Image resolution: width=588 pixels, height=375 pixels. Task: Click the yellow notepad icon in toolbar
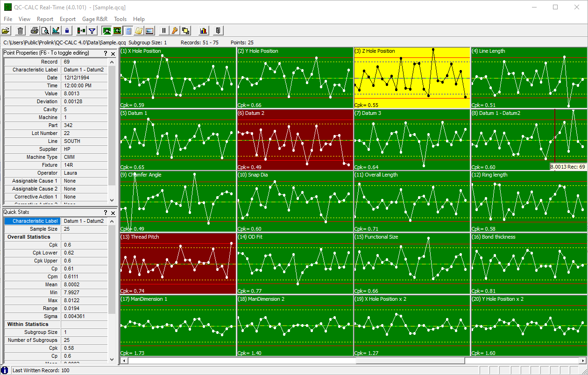point(139,31)
